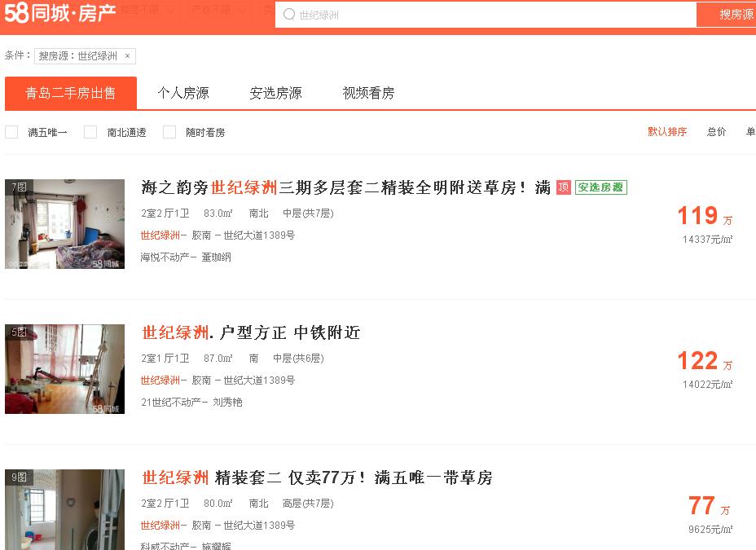Remove the 世纪绿洲 filter tag via its ×
The width and height of the screenshot is (756, 550).
[x=128, y=55]
